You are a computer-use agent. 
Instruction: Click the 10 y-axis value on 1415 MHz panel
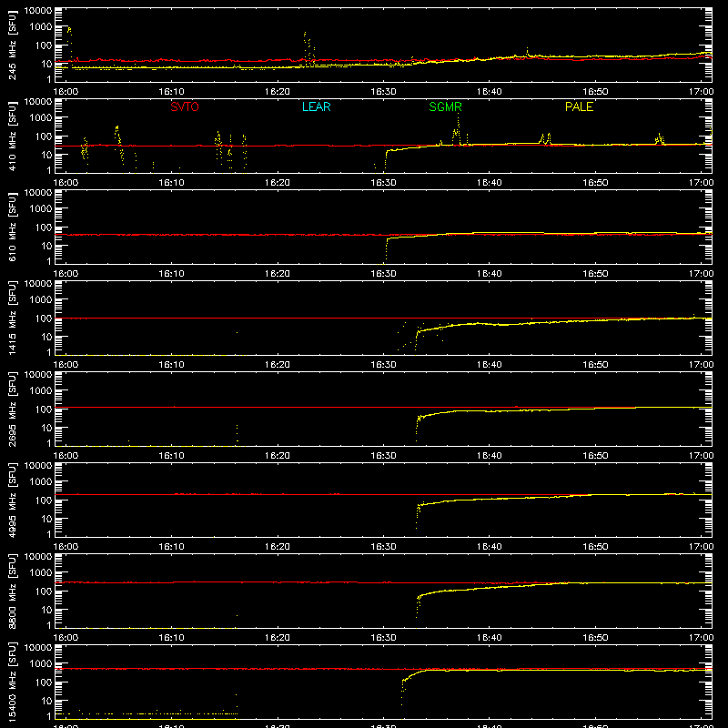click(46, 337)
